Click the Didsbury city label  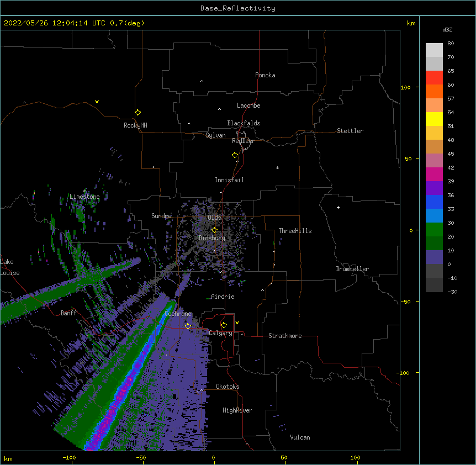[x=212, y=238]
